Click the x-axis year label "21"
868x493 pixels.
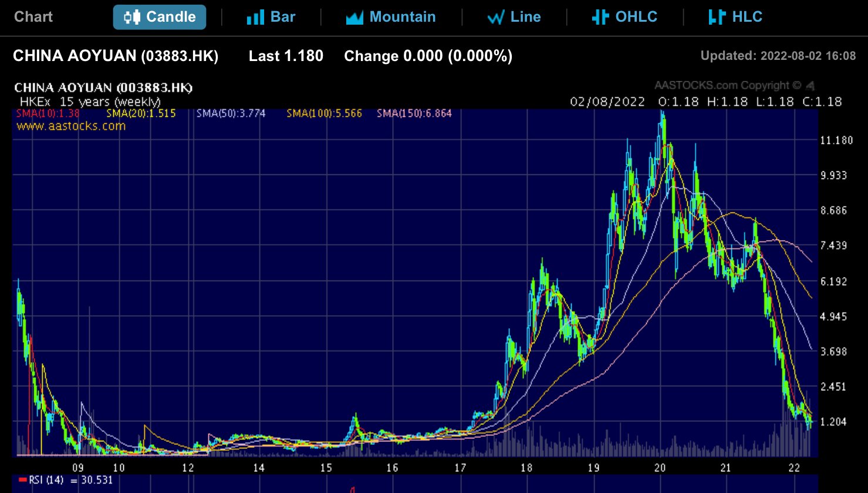(x=726, y=468)
